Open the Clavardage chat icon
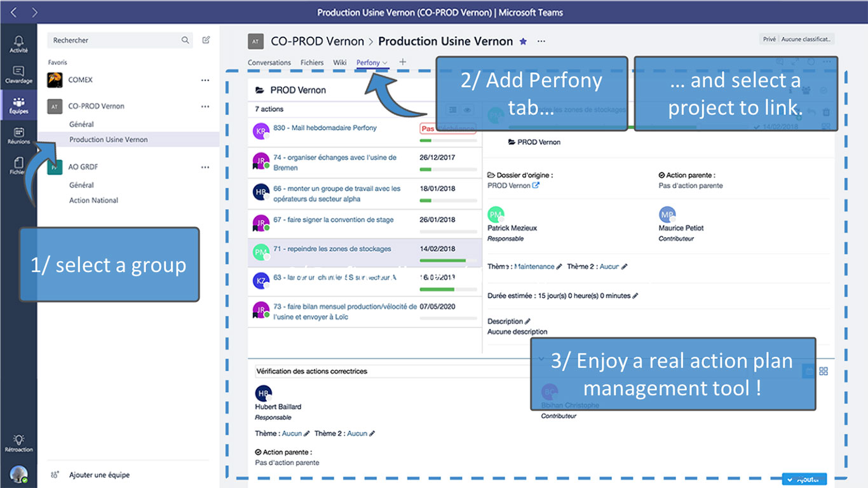The height and width of the screenshot is (488, 868). tap(18, 71)
